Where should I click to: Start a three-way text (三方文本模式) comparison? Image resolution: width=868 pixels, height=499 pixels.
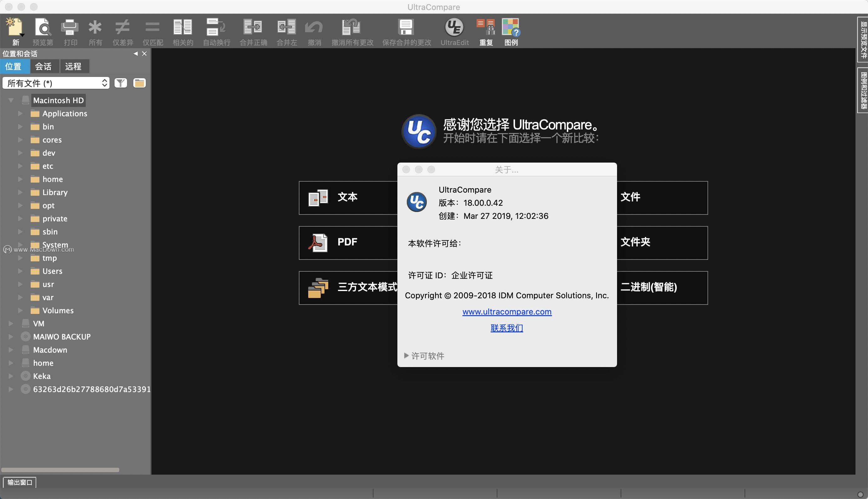(x=348, y=288)
